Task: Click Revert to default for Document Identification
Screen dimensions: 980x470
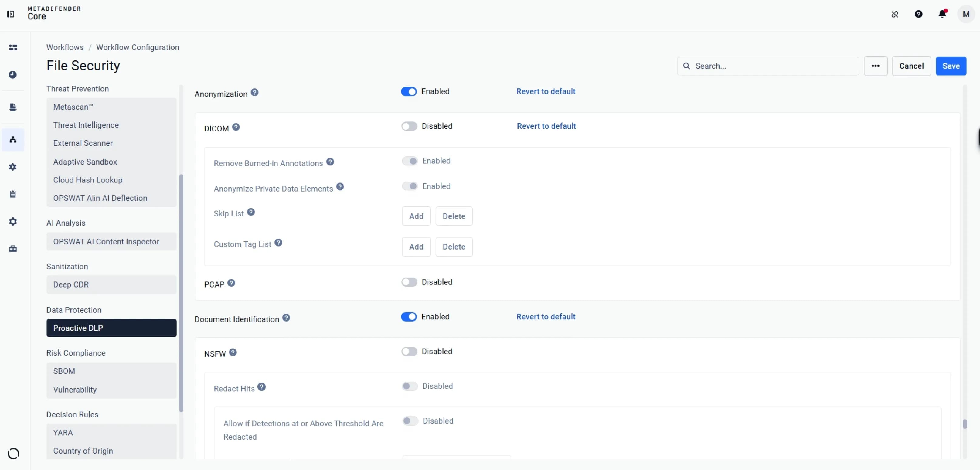Action: tap(546, 317)
